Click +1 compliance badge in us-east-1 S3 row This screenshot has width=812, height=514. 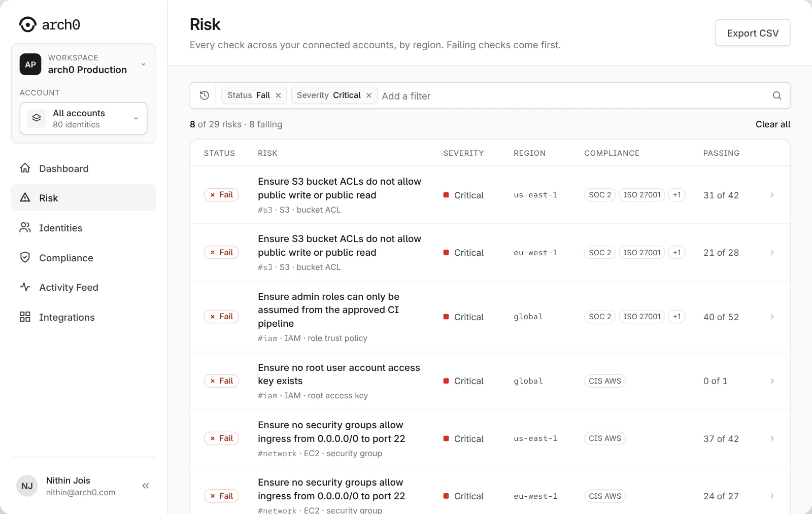coord(676,195)
